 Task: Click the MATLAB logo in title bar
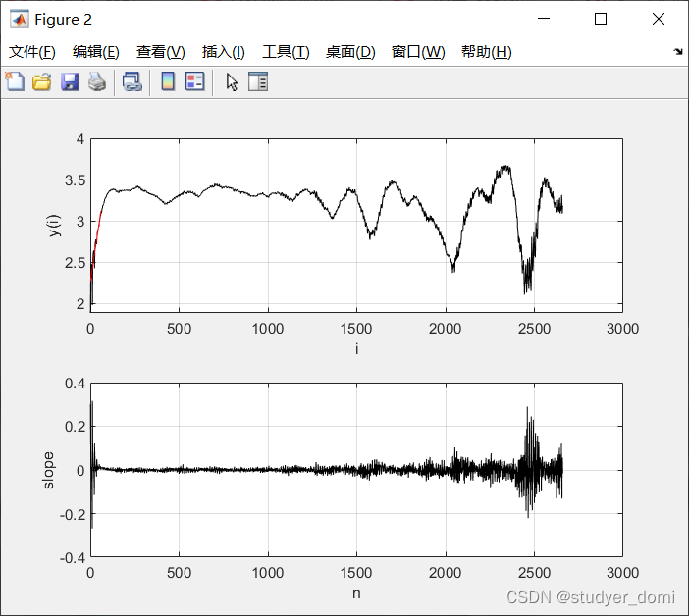(20, 20)
